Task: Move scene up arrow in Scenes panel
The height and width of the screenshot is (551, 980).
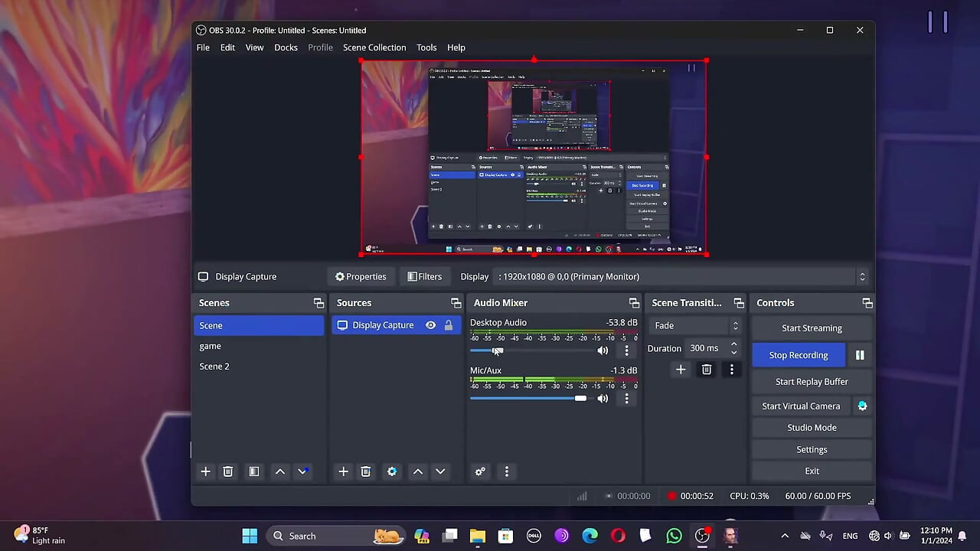Action: point(280,471)
